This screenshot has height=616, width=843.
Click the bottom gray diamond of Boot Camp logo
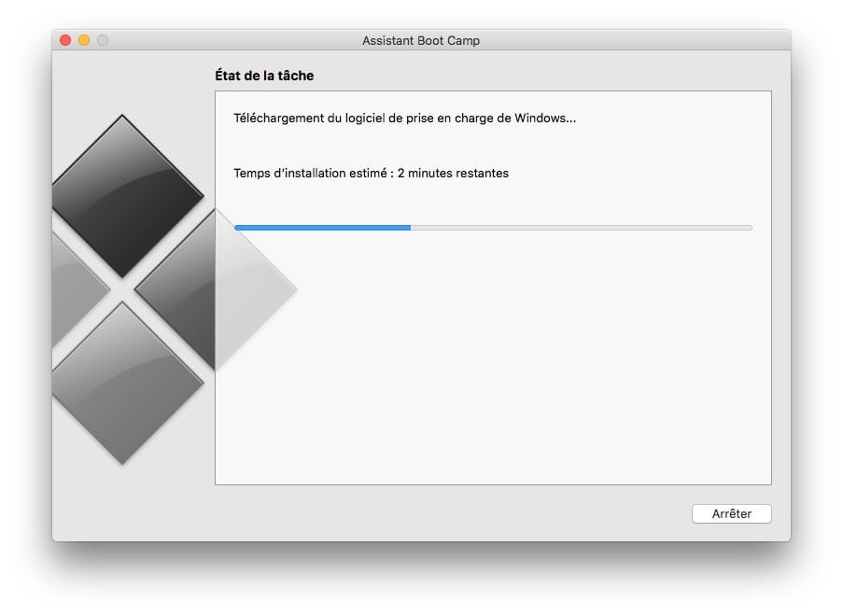125,383
